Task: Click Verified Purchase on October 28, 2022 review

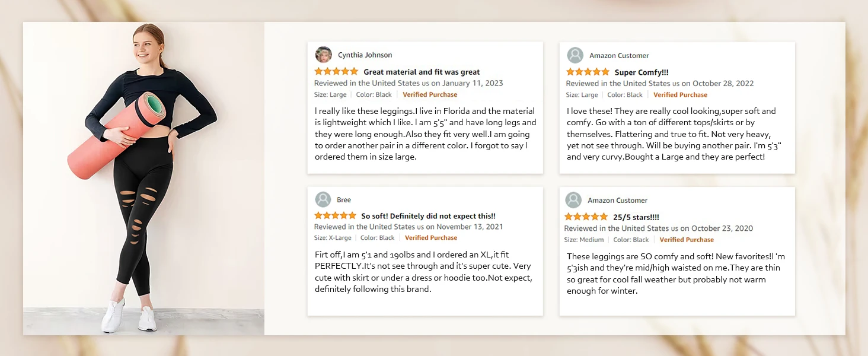Action: click(x=680, y=95)
